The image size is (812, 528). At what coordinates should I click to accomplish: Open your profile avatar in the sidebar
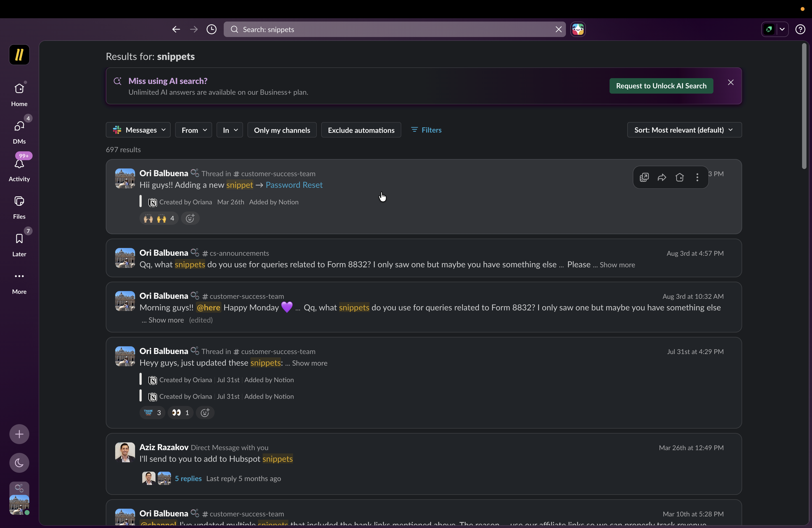(19, 505)
